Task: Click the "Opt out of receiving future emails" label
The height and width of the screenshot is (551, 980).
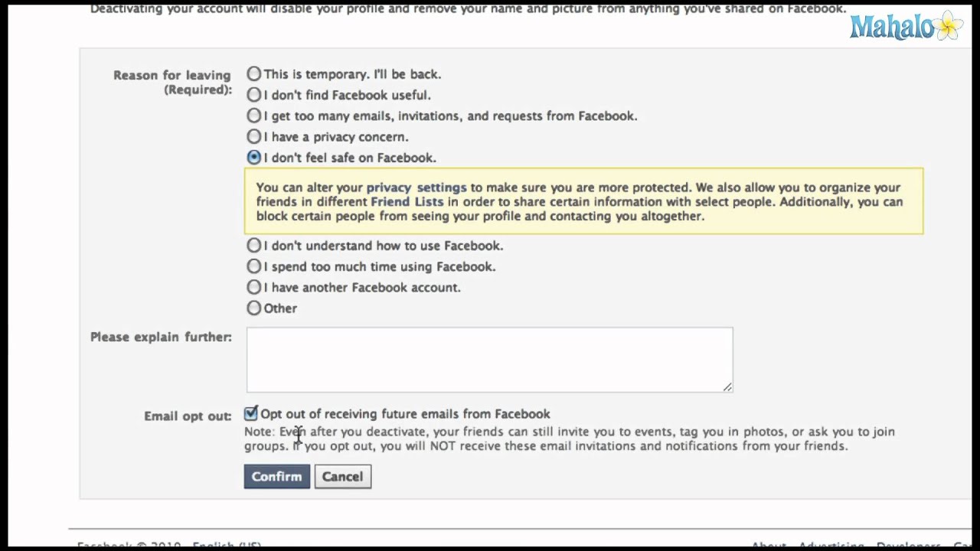Action: coord(405,414)
